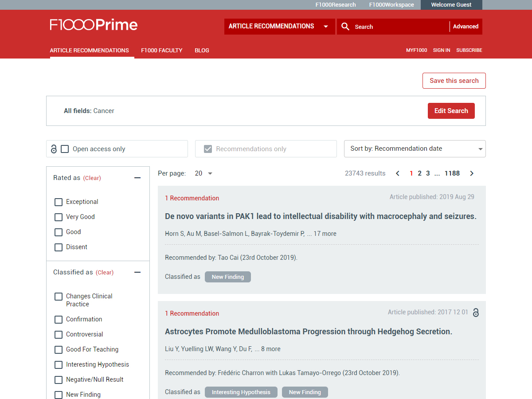The height and width of the screenshot is (399, 532).
Task: Click Save this search button
Action: (x=454, y=81)
